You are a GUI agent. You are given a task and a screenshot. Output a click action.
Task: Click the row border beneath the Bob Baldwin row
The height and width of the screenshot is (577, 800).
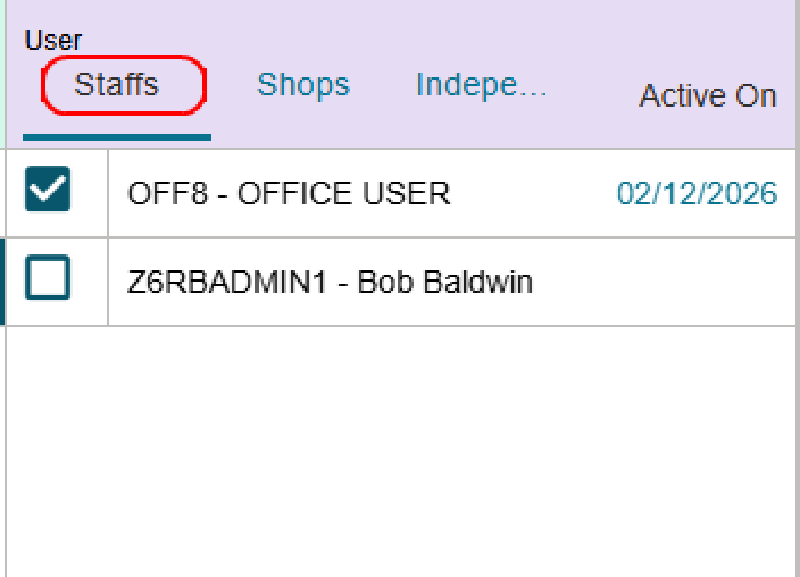click(x=400, y=326)
